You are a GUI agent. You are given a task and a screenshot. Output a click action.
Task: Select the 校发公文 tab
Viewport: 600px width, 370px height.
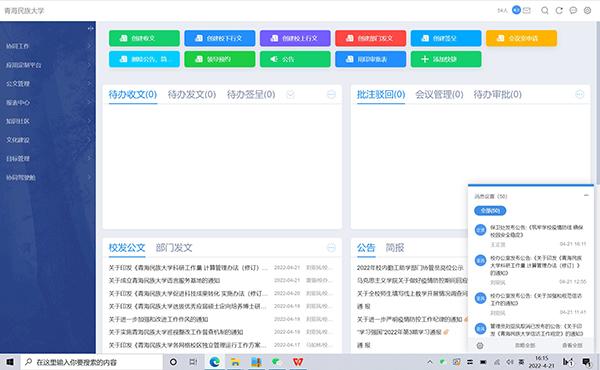point(127,248)
